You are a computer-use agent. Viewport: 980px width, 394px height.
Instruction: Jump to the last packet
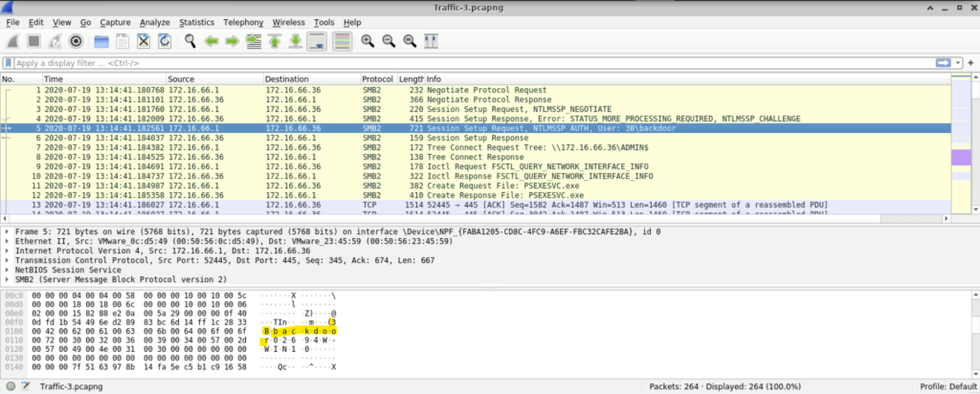(296, 41)
